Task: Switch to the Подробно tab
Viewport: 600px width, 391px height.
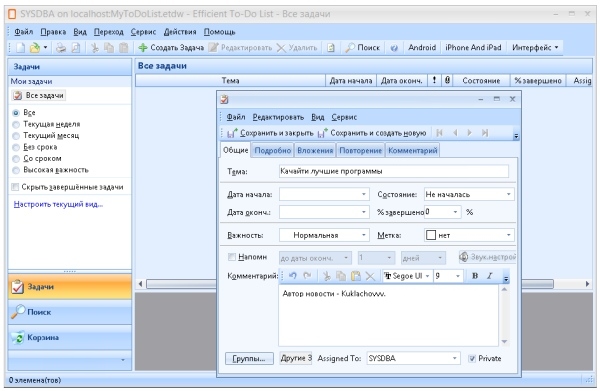Action: tap(273, 151)
